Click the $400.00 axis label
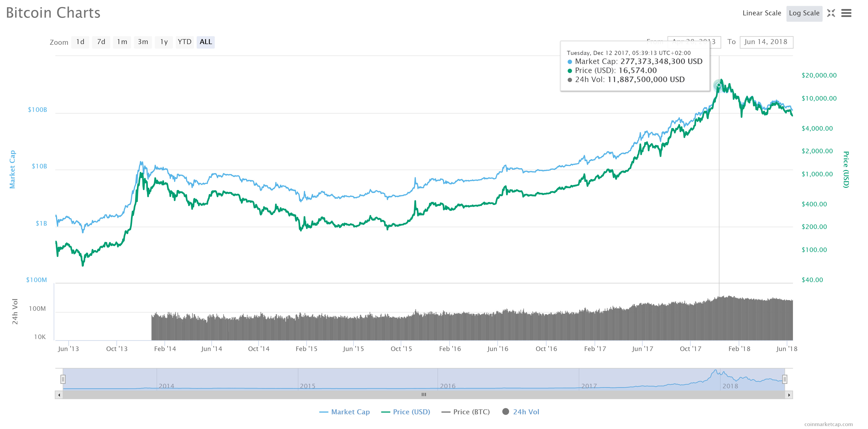Viewport: 868px width, 429px height. (x=814, y=204)
